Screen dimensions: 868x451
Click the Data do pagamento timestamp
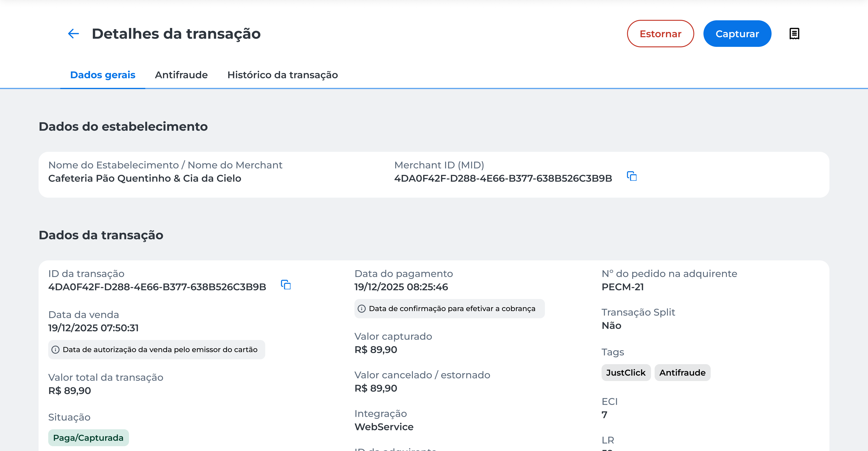[x=401, y=287]
